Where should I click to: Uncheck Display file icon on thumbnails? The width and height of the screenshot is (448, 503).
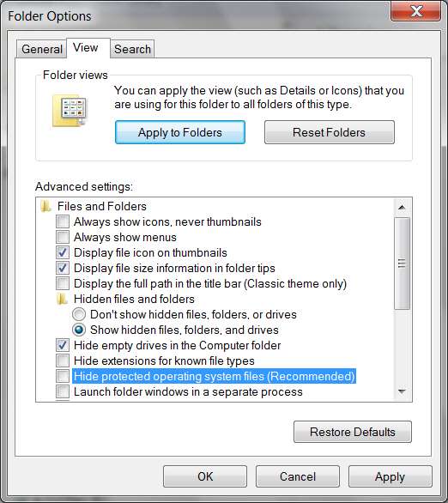click(x=62, y=252)
